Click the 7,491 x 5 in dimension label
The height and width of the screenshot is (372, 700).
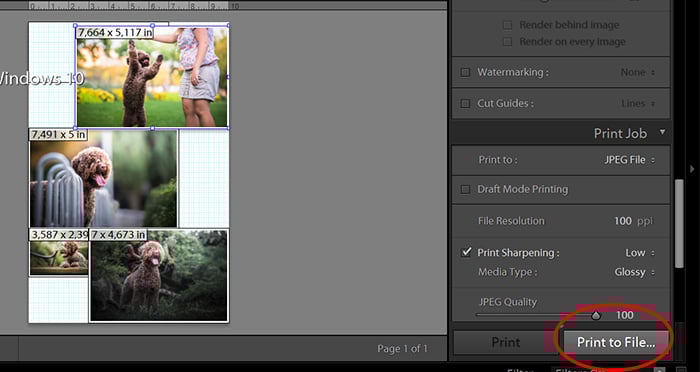click(58, 134)
